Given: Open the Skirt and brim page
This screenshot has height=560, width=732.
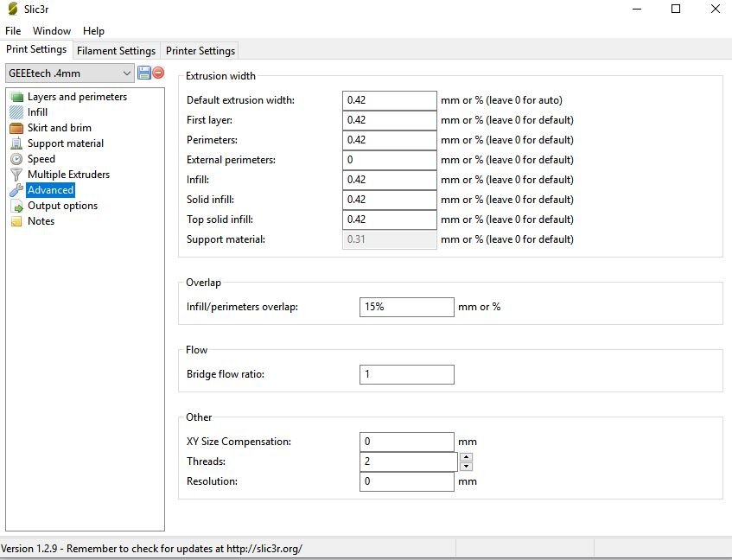Looking at the screenshot, I should 60,128.
